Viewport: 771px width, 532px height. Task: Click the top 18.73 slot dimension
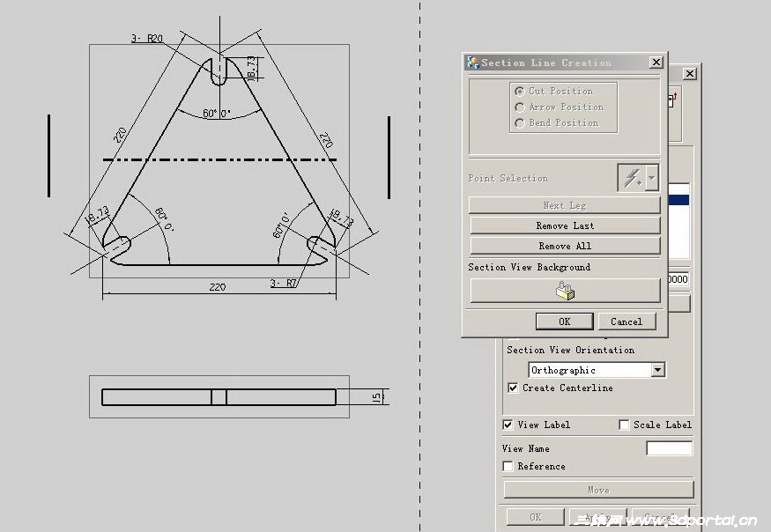tap(251, 68)
